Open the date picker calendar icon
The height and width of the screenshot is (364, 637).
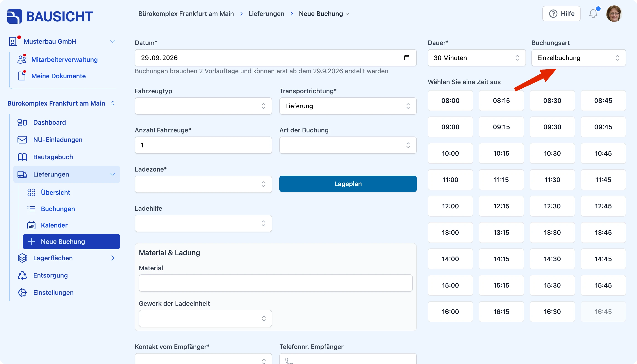pyautogui.click(x=407, y=58)
